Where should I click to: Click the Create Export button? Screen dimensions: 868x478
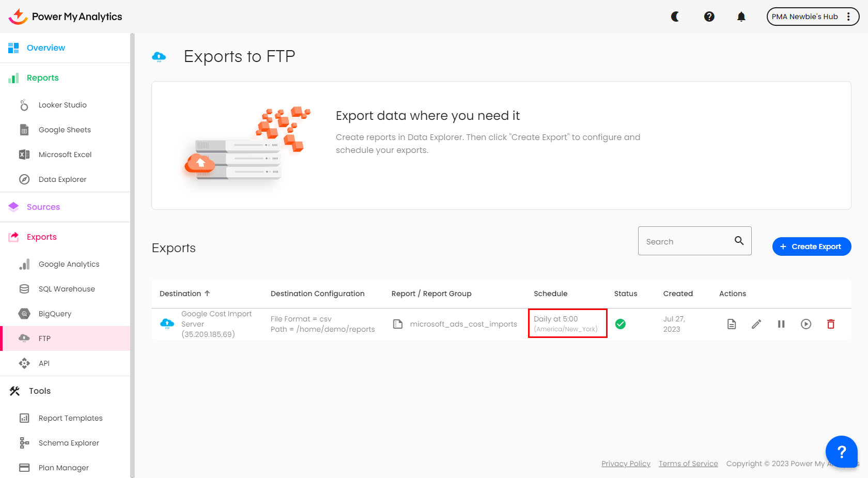[812, 246]
